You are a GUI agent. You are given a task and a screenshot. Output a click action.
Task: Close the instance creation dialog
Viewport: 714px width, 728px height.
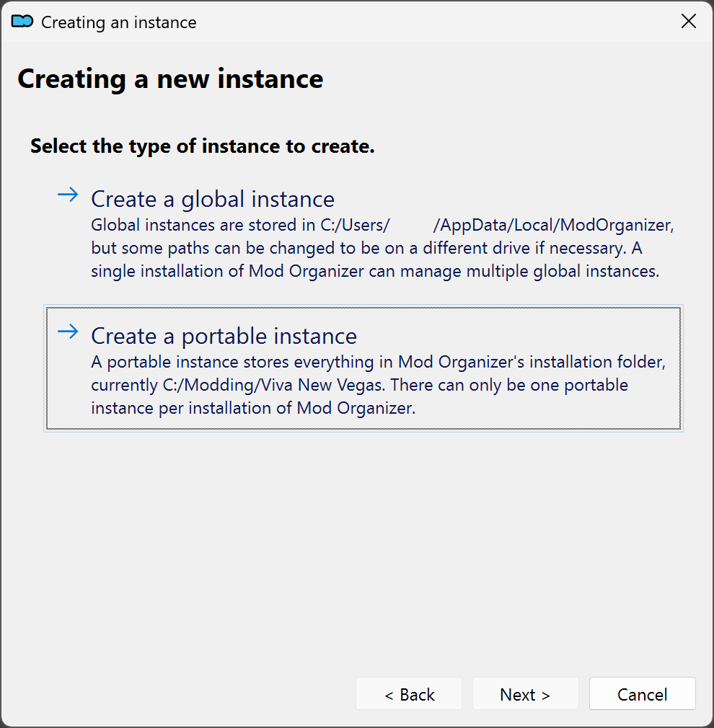tap(688, 22)
